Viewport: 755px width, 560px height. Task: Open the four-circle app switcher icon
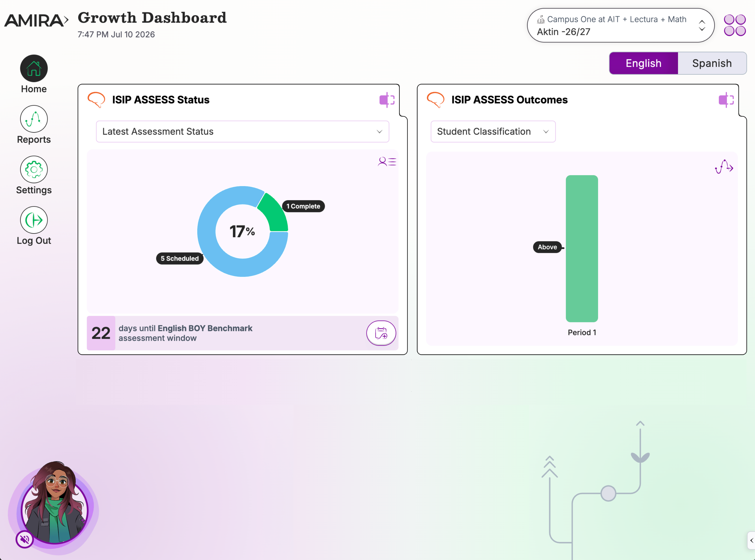(x=734, y=25)
